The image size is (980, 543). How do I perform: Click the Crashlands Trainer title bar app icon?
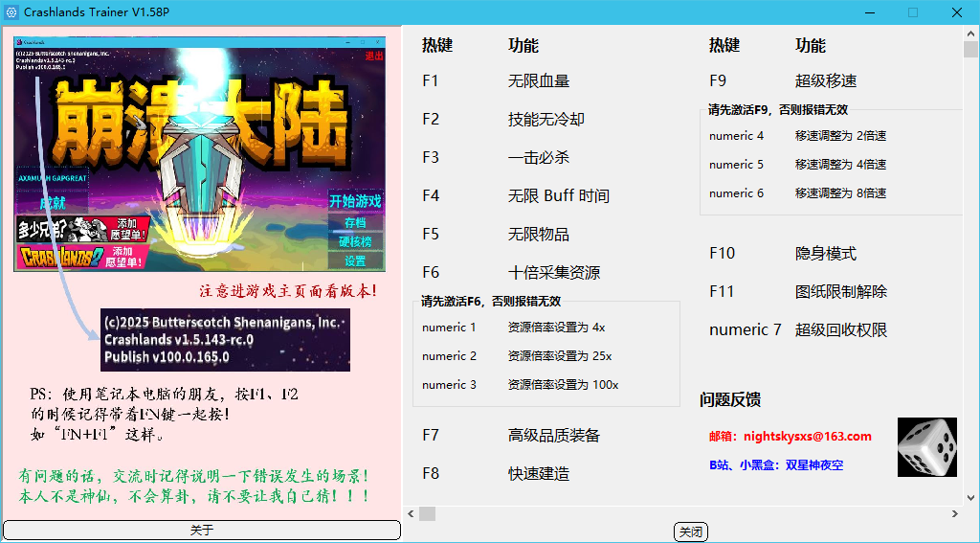[11, 11]
